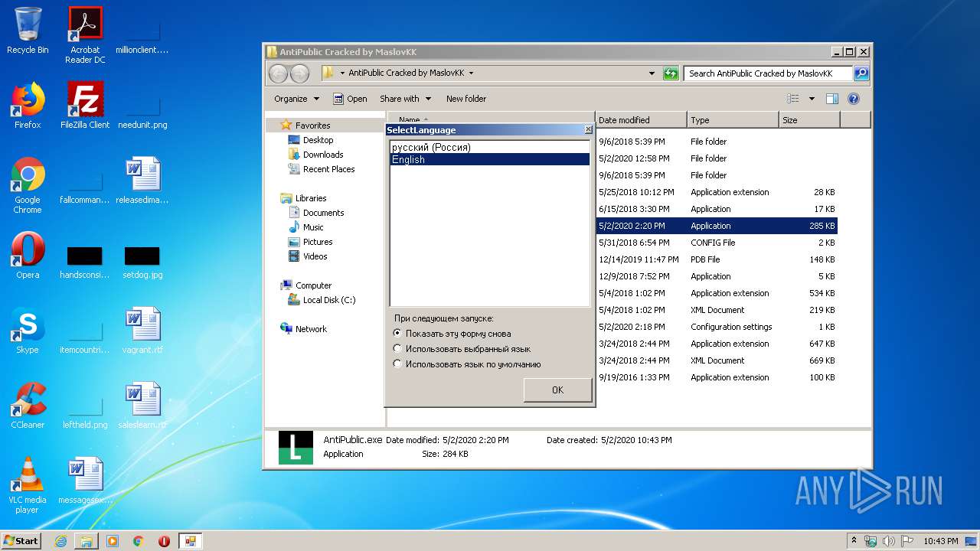
Task: Open Explorer help question mark icon
Action: 854,99
